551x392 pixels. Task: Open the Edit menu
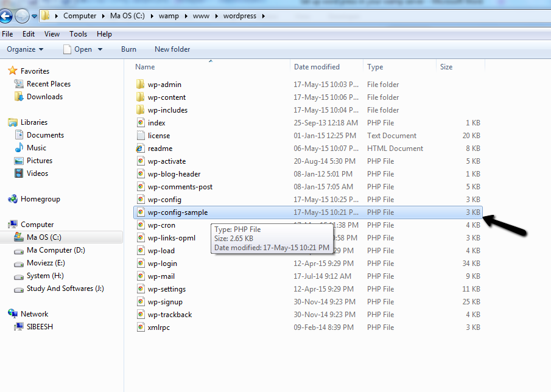pos(29,34)
